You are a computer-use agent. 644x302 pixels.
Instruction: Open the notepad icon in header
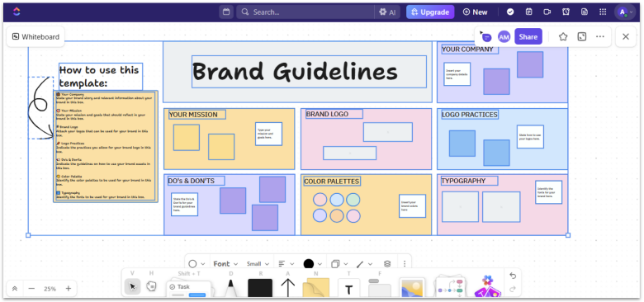[529, 12]
